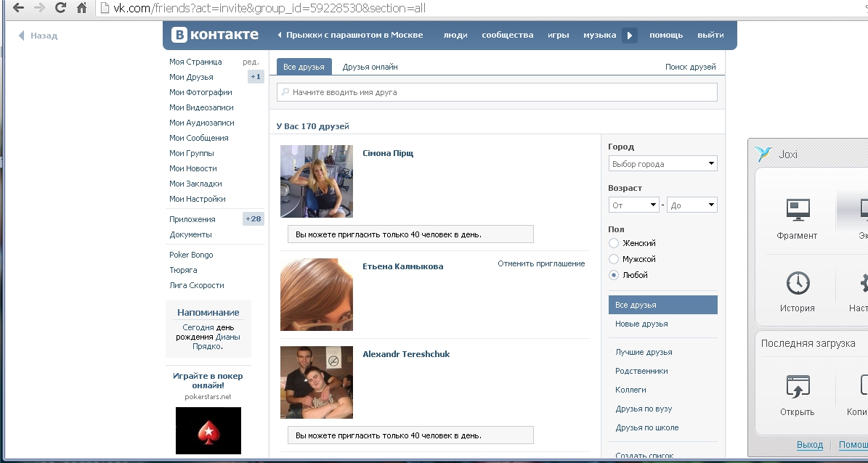This screenshot has height=463, width=868.
Task: Click ред. next to Моя Страница
Action: point(251,62)
